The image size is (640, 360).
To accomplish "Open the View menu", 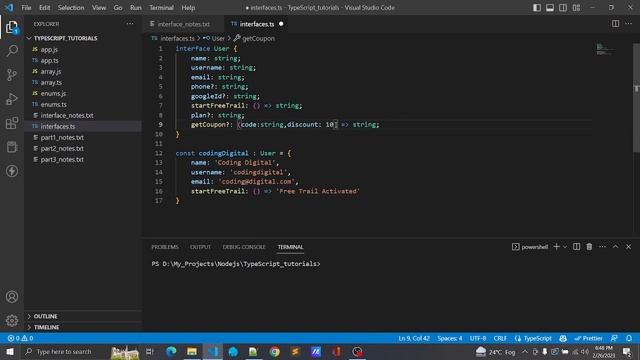I will pyautogui.click(x=99, y=8).
